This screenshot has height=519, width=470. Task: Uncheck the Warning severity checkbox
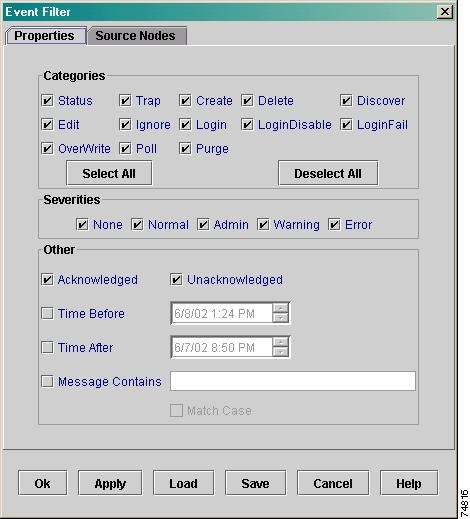[x=263, y=225]
